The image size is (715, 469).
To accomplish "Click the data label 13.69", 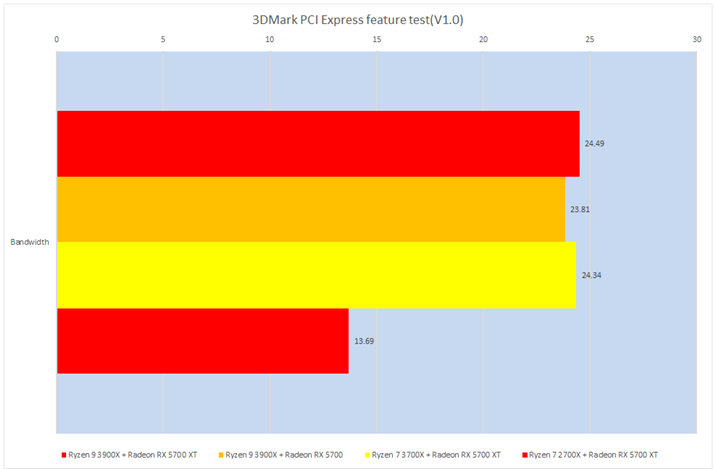I will pyautogui.click(x=364, y=341).
